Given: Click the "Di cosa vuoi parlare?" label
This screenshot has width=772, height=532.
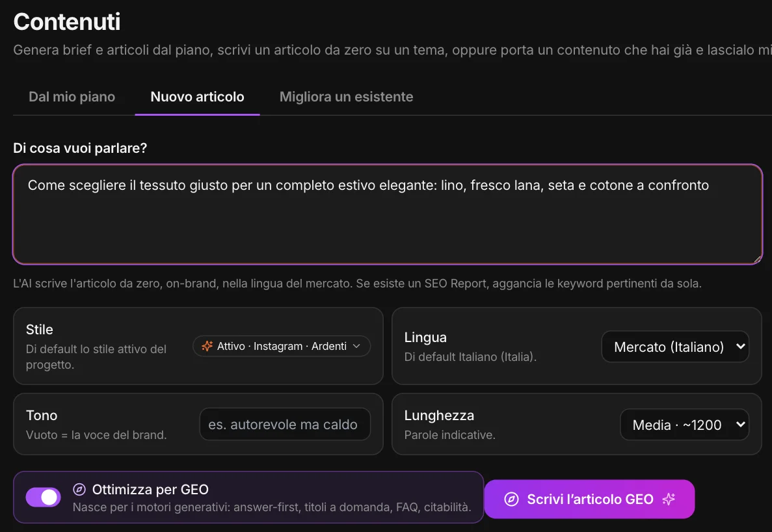Looking at the screenshot, I should pos(80,148).
